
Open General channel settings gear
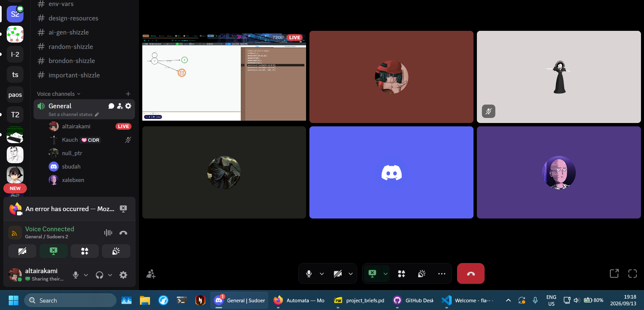pos(128,106)
